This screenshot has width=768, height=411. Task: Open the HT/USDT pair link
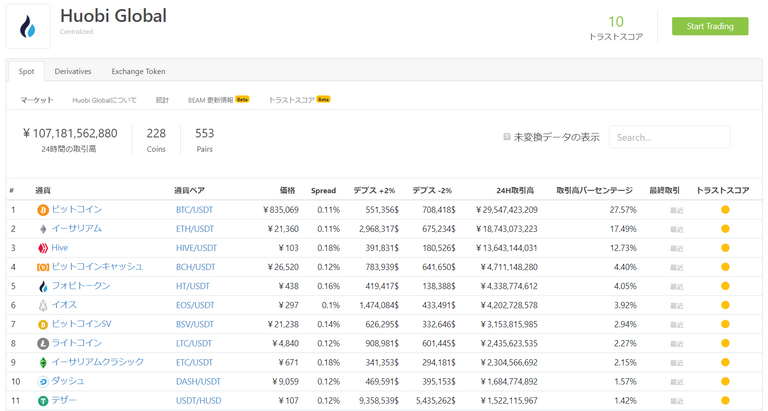(192, 286)
